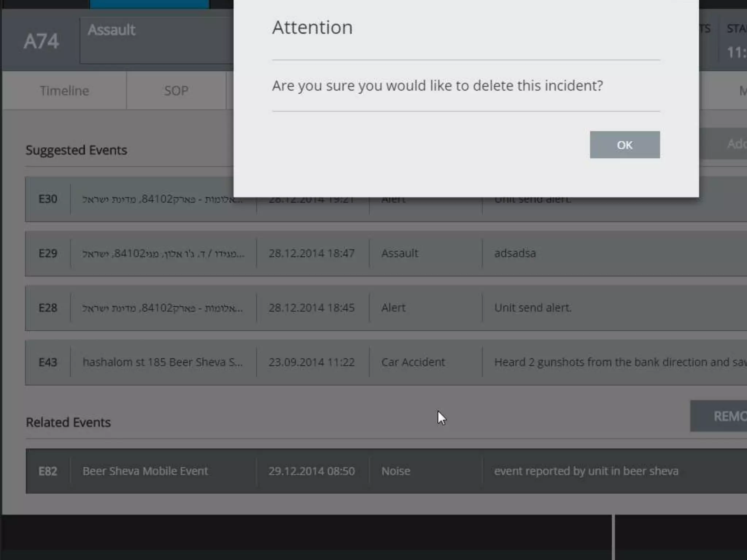Click the Noise type in E82
Screen dimensions: 747x560
click(x=396, y=471)
